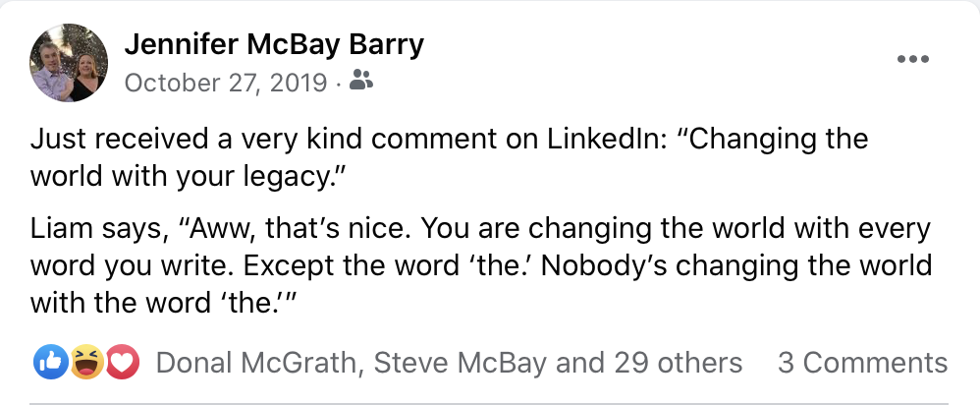The height and width of the screenshot is (405, 980).
Task: Click the paragraph starting with "Liam says"
Action: point(481,264)
